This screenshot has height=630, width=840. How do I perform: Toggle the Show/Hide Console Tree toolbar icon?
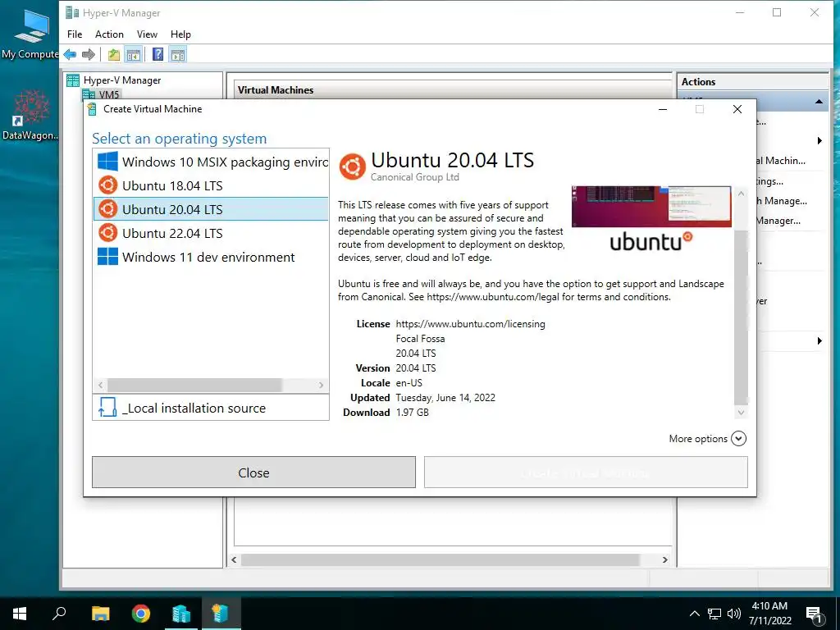[x=134, y=54]
